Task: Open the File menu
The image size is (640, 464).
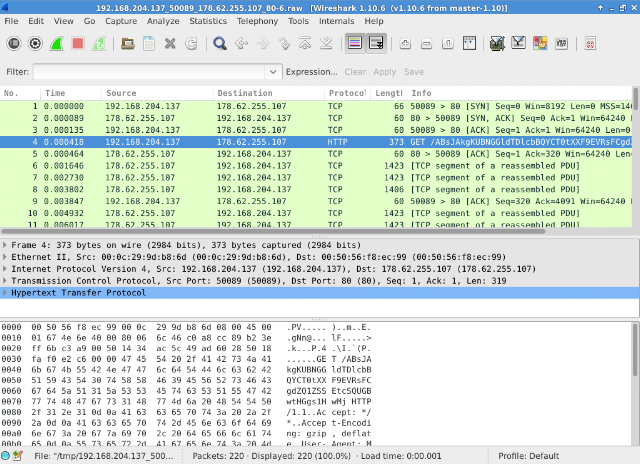Action: pyautogui.click(x=11, y=21)
